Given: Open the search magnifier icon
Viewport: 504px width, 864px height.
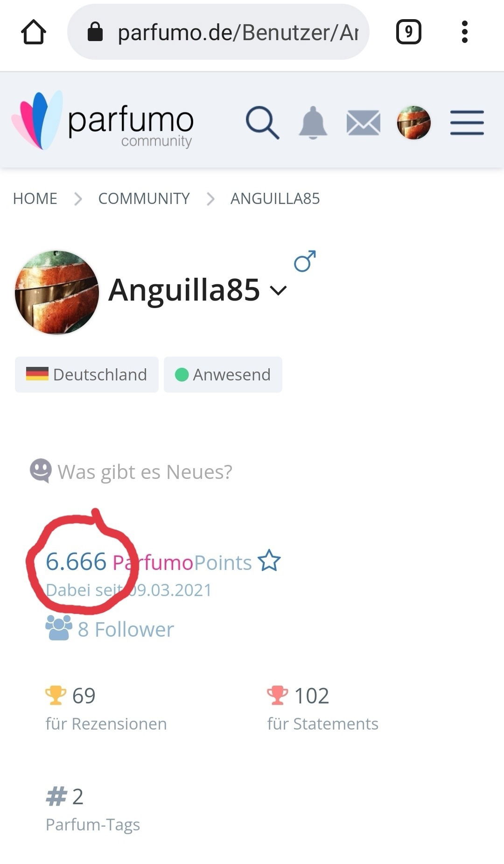Looking at the screenshot, I should point(262,123).
